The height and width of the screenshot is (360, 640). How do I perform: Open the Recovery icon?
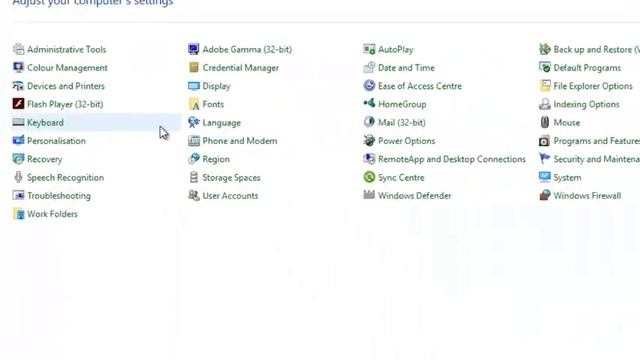click(x=18, y=159)
